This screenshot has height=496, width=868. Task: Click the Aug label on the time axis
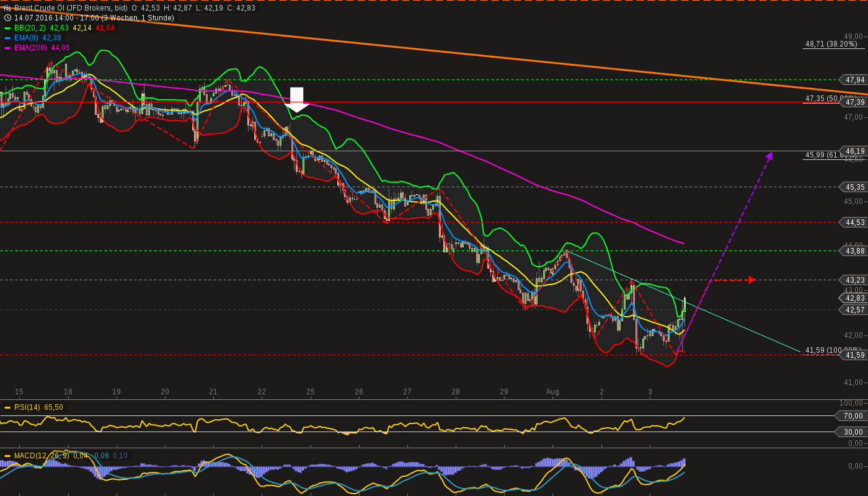pyautogui.click(x=552, y=392)
